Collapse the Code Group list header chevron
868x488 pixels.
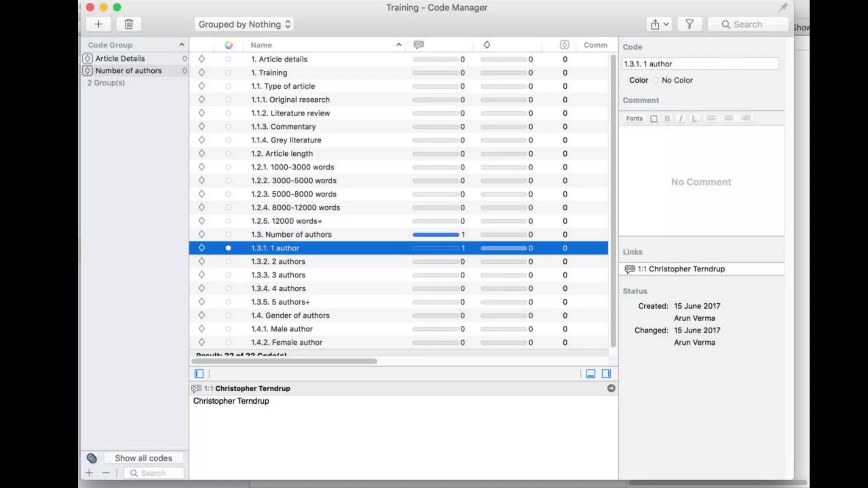pos(181,45)
